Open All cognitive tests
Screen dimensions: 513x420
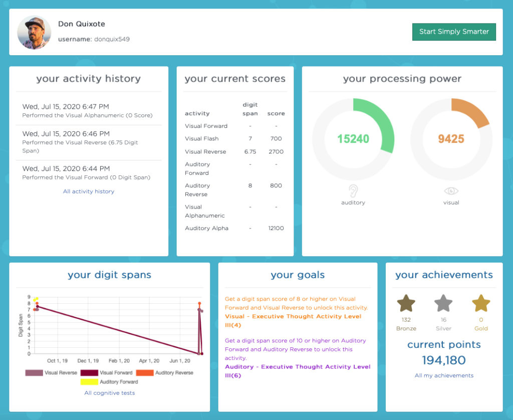pos(109,393)
